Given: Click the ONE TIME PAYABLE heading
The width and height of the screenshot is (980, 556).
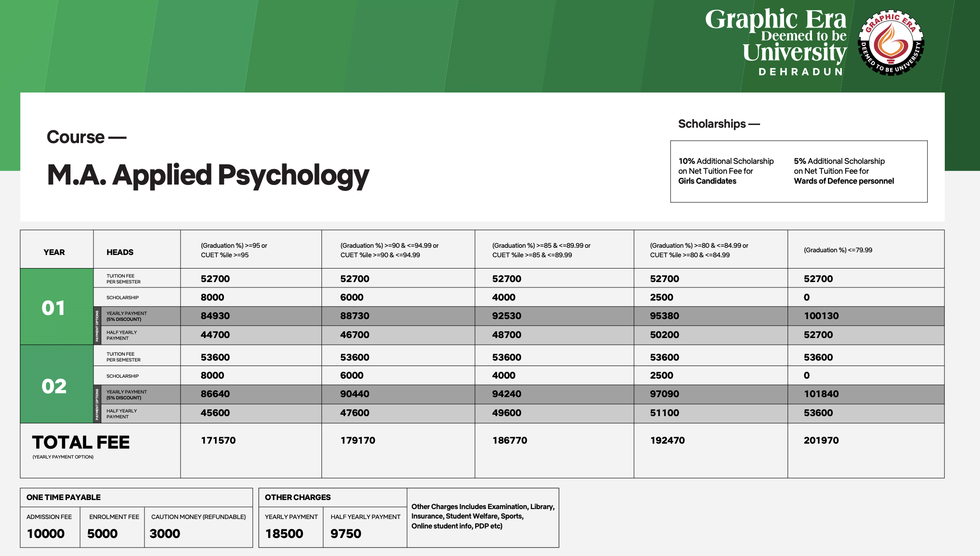Looking at the screenshot, I should pos(64,497).
